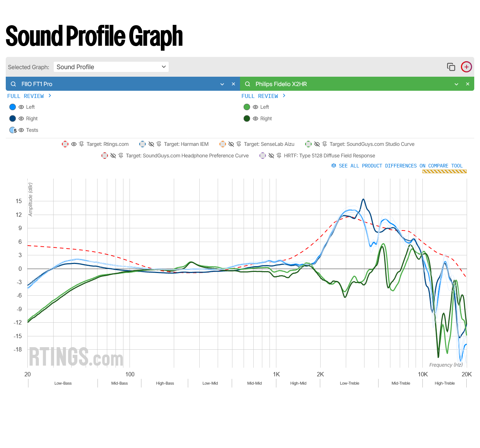Add another product with the plus icon
Image resolution: width=480 pixels, height=448 pixels.
[466, 67]
